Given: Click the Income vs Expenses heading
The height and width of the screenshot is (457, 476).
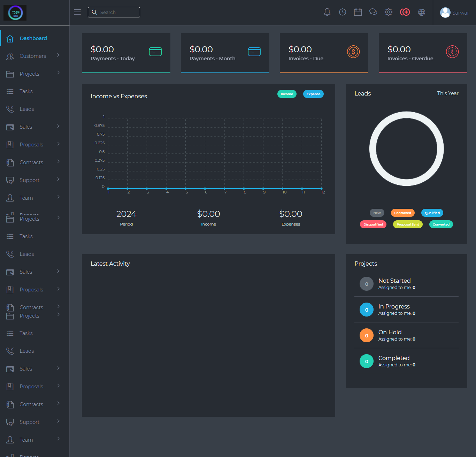Looking at the screenshot, I should (119, 96).
